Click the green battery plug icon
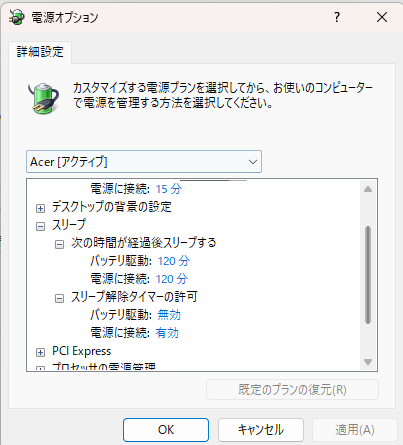Screen dimensions: 403x445 click(44, 98)
